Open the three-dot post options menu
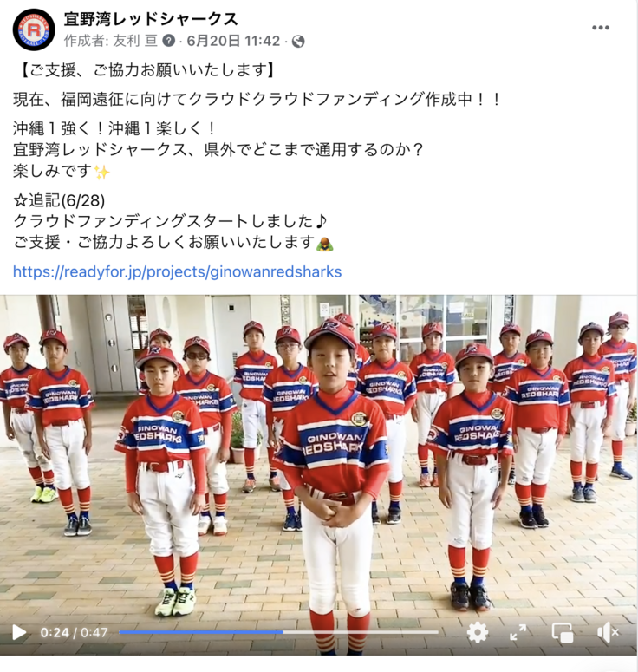638x672 pixels. click(x=601, y=28)
